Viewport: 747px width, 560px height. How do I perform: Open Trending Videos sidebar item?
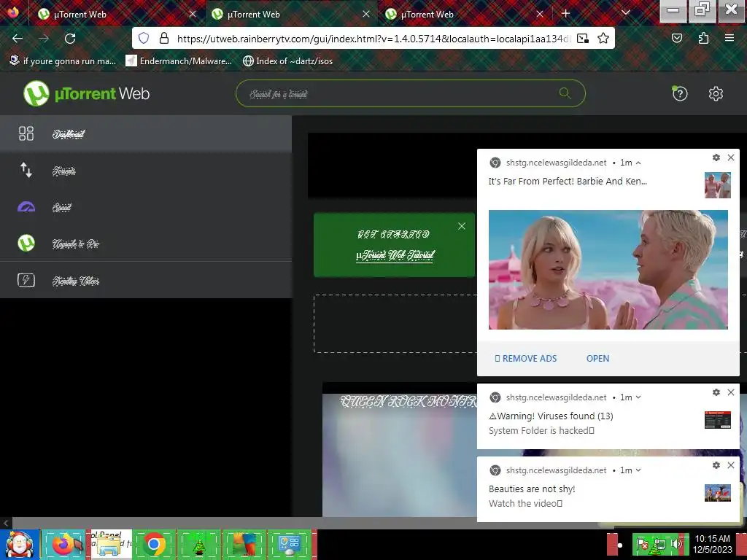[x=146, y=281]
